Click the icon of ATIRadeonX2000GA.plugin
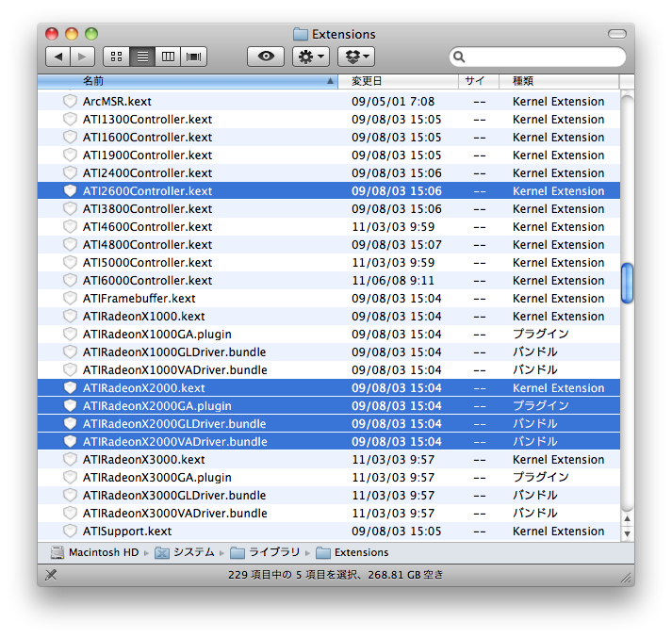The width and height of the screenshot is (672, 638). click(70, 406)
